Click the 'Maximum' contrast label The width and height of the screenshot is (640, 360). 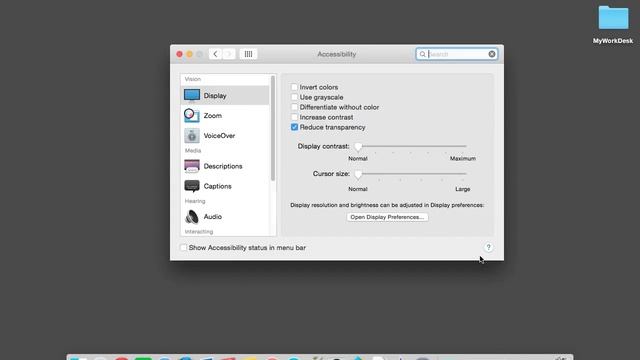point(463,158)
